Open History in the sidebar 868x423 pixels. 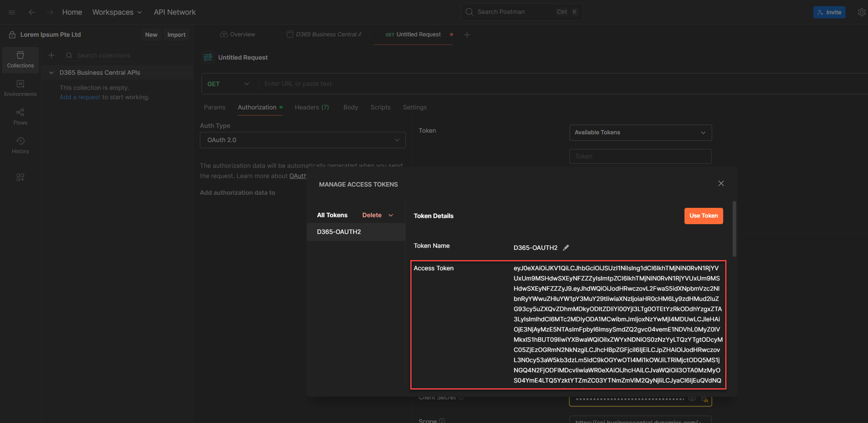coord(20,145)
